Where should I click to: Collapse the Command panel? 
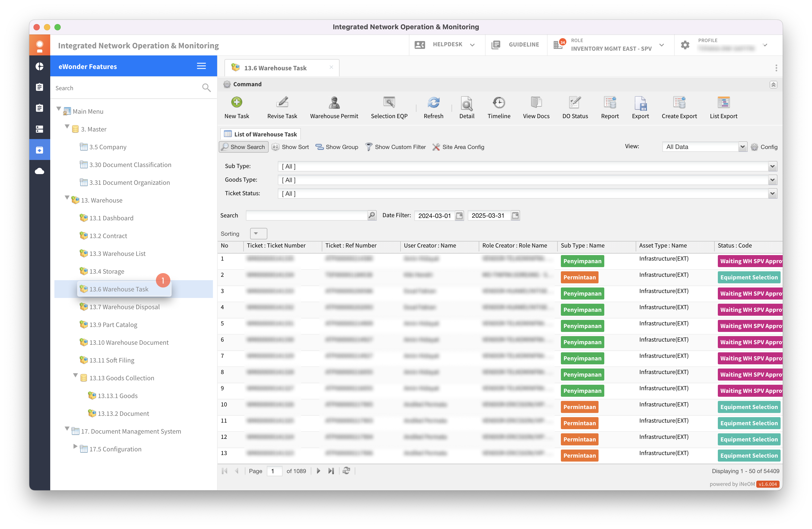[774, 84]
